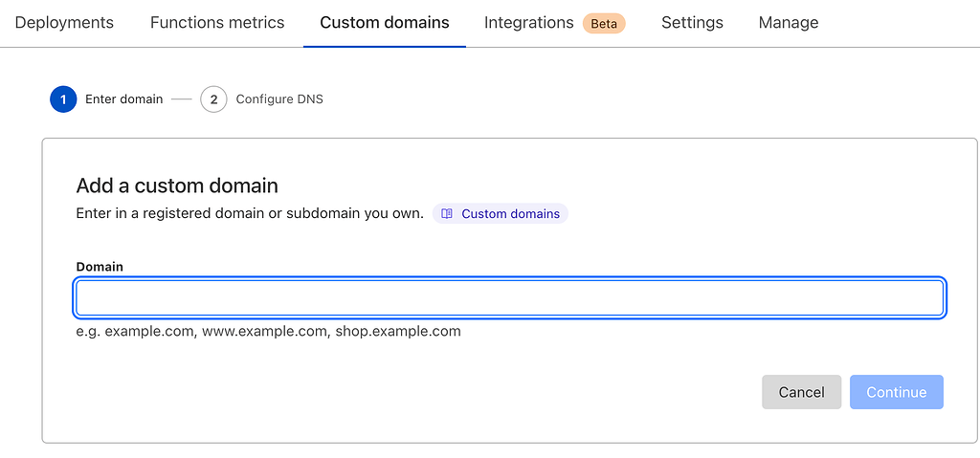Click the Beta badge next to Integrations
The width and height of the screenshot is (980, 458).
[604, 24]
